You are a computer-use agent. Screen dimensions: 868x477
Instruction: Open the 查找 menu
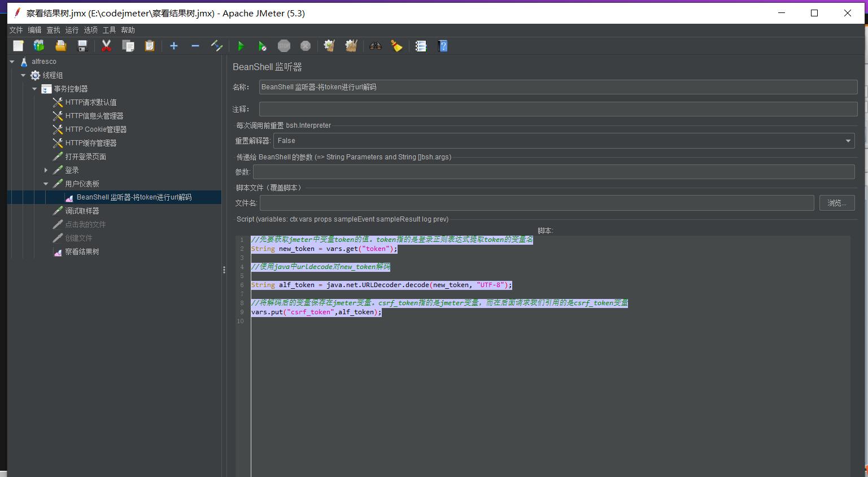54,30
